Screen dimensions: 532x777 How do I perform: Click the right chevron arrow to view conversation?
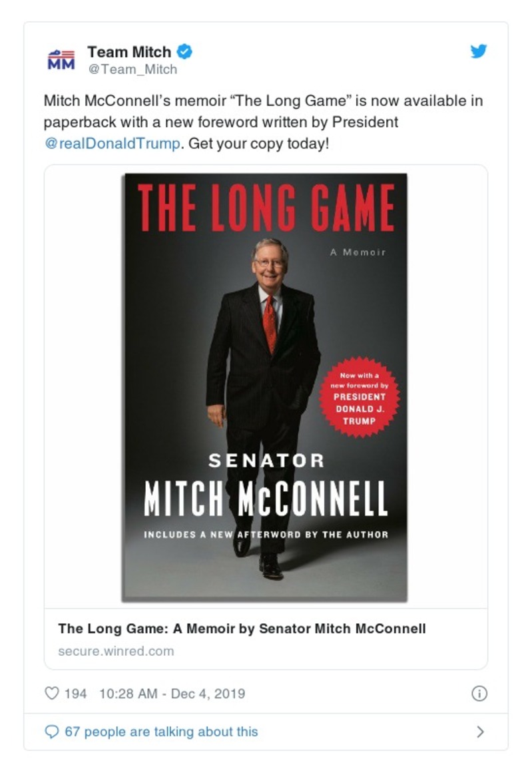480,732
